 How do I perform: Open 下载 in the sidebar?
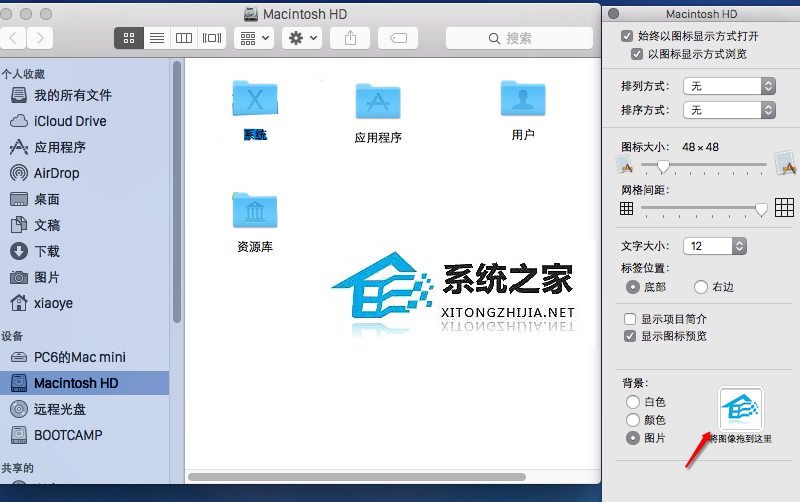coord(46,251)
